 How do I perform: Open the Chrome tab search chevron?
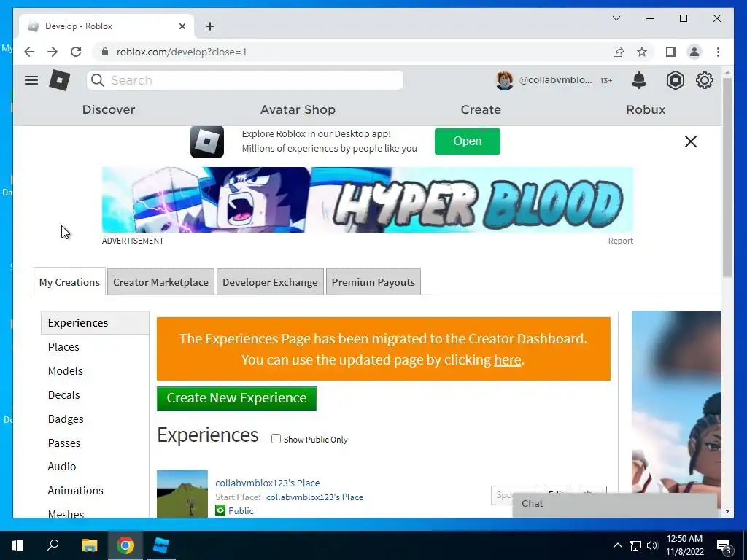[616, 18]
